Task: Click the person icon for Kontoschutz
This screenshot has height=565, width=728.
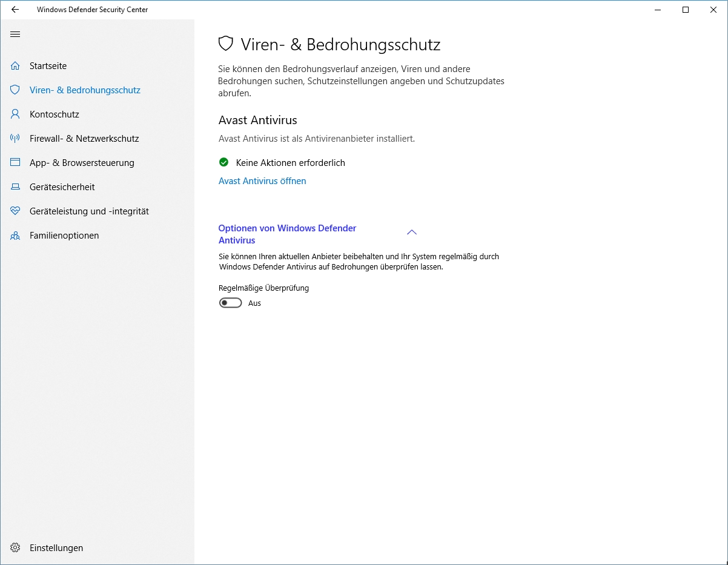Action: (x=15, y=114)
